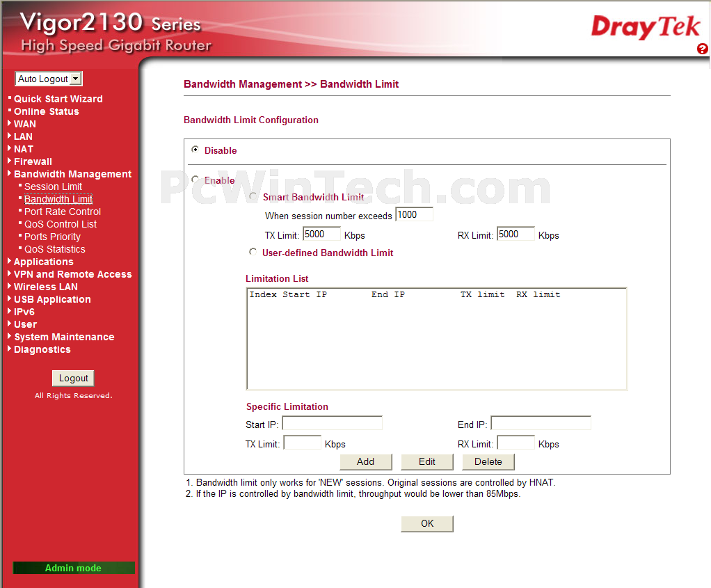Expand the LAN menu
Image resolution: width=711 pixels, height=588 pixels.
23,136
